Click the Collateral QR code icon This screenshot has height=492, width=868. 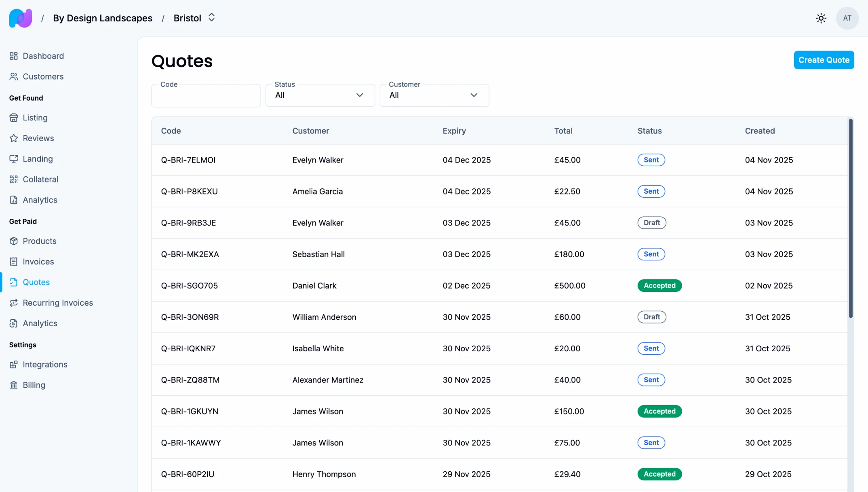(x=14, y=179)
